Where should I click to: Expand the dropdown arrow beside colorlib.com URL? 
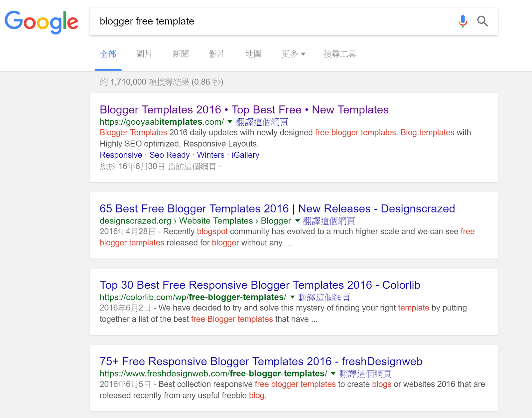[292, 297]
